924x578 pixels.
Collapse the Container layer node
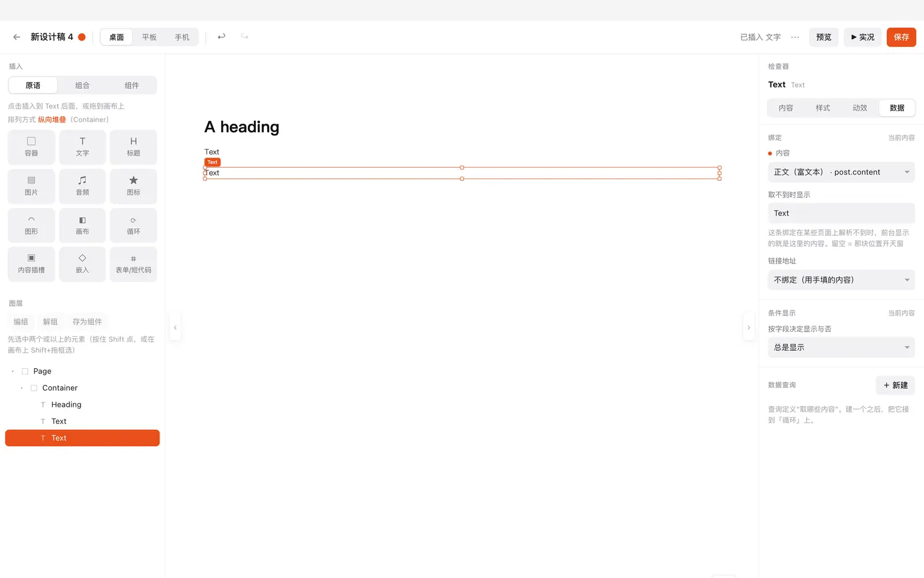[22, 388]
